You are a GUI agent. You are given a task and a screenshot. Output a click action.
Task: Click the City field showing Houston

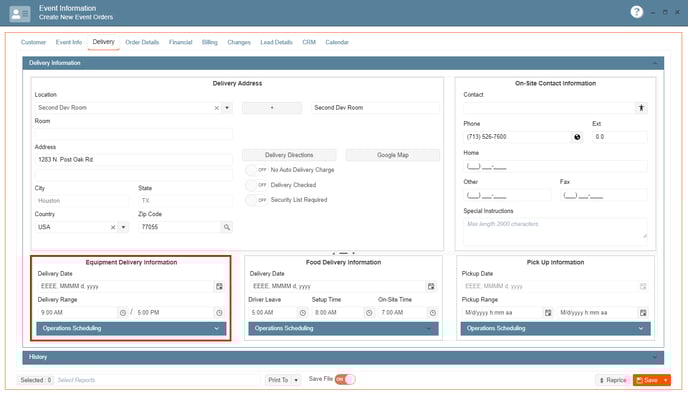click(x=82, y=201)
